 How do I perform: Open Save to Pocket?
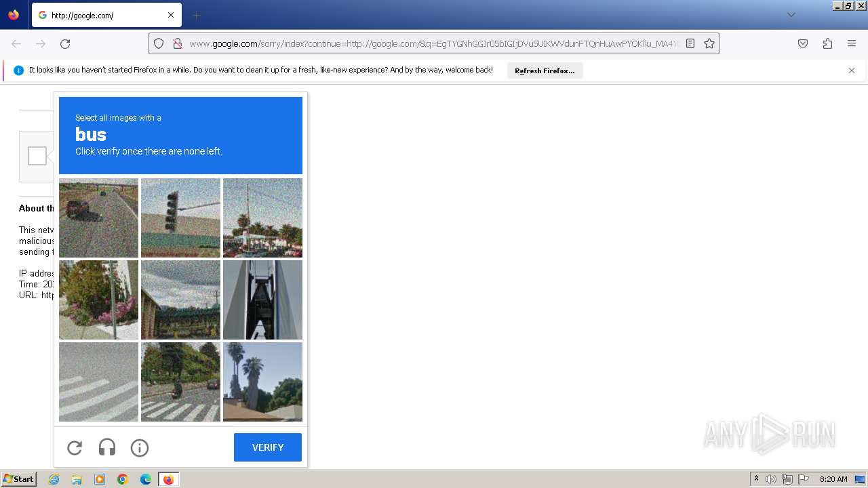click(x=803, y=43)
